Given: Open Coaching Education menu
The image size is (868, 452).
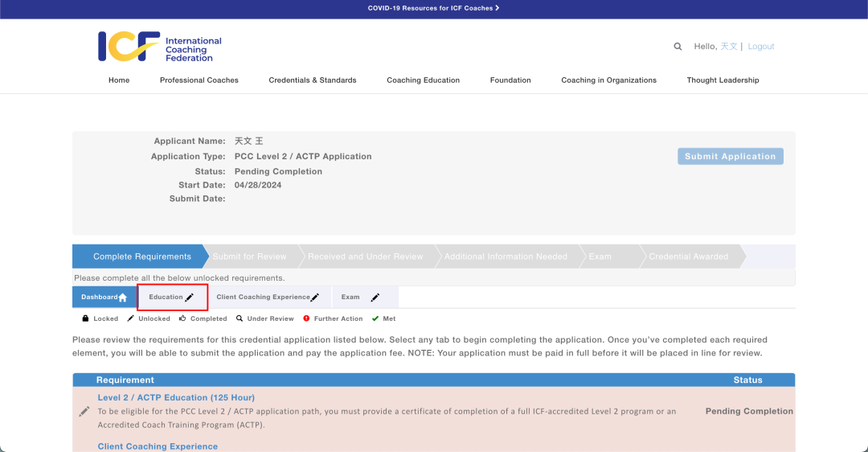Looking at the screenshot, I should 423,80.
